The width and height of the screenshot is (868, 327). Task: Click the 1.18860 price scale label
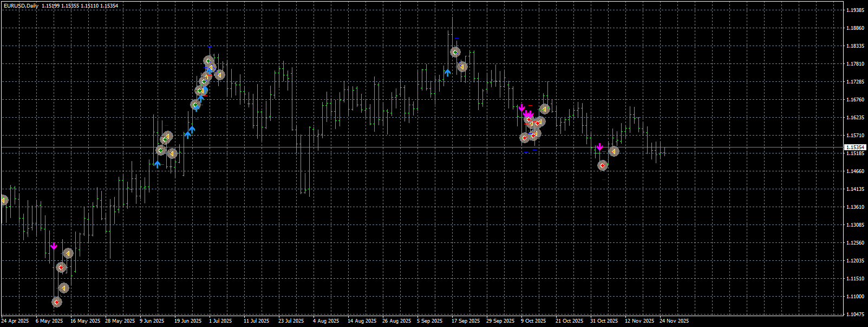pos(855,28)
